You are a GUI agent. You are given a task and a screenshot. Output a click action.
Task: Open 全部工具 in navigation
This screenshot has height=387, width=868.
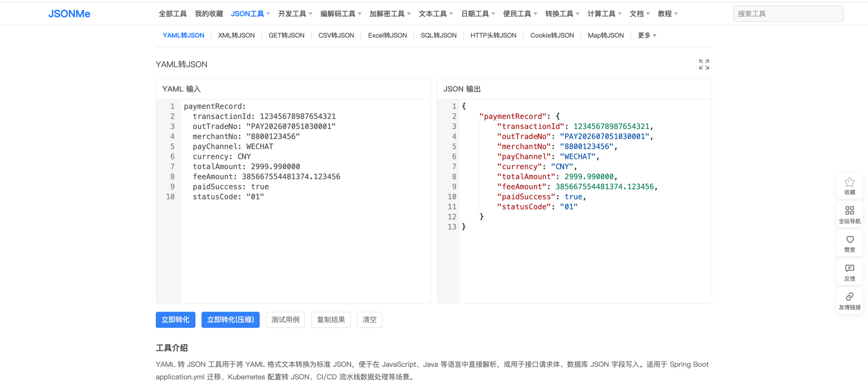[173, 14]
